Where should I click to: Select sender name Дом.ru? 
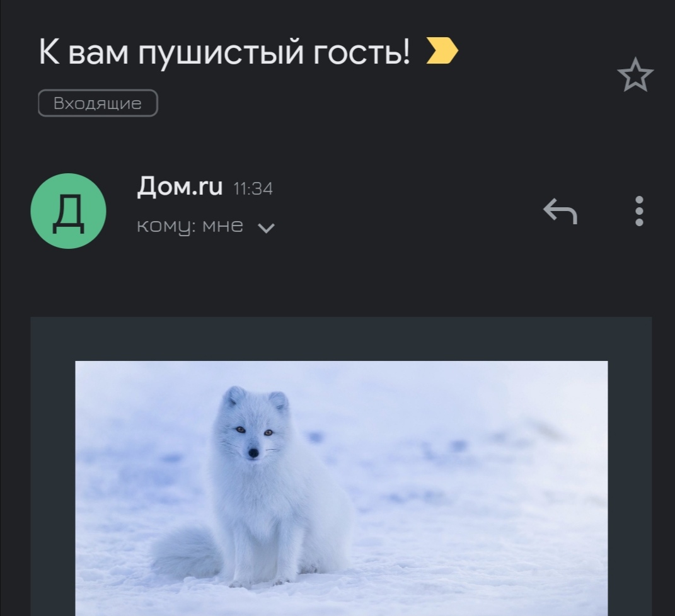click(180, 186)
